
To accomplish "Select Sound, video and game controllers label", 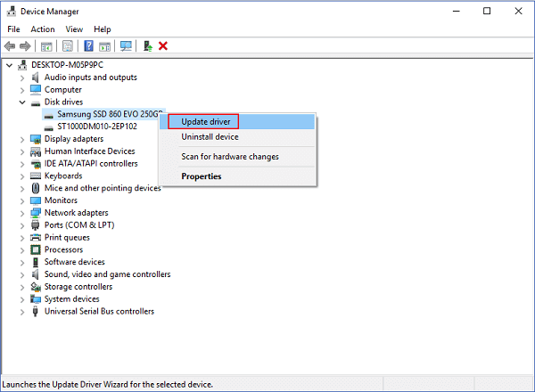I will (x=108, y=274).
